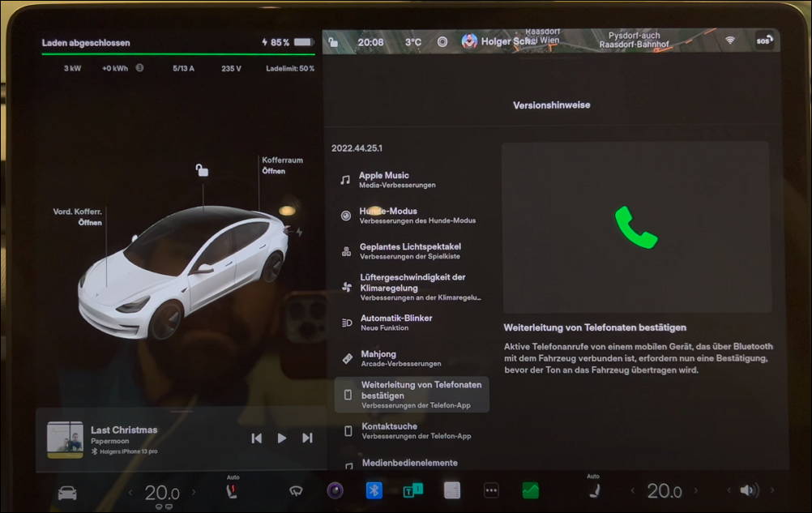Open the green energy graph app
The height and width of the screenshot is (513, 812).
point(530,489)
